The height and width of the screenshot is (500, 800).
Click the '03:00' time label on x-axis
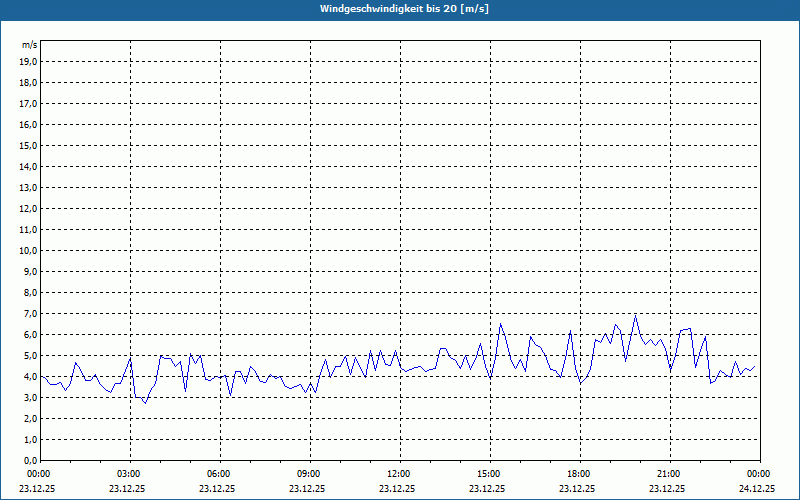(x=131, y=474)
